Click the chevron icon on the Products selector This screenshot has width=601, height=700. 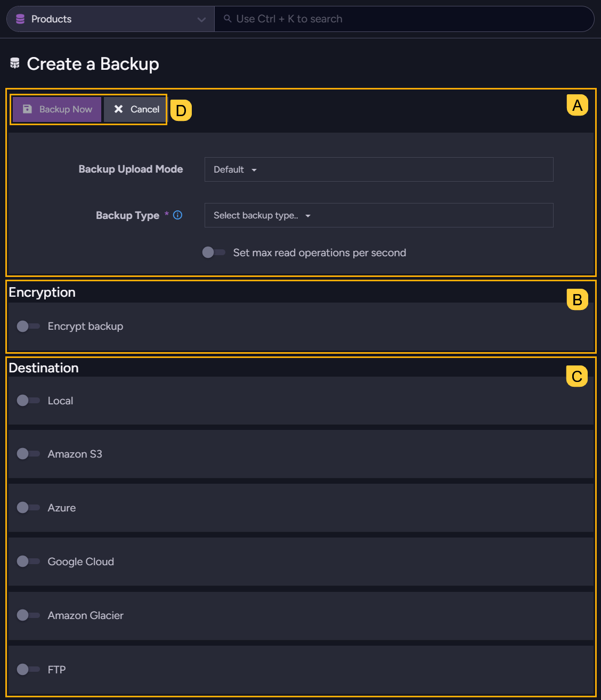pos(201,19)
